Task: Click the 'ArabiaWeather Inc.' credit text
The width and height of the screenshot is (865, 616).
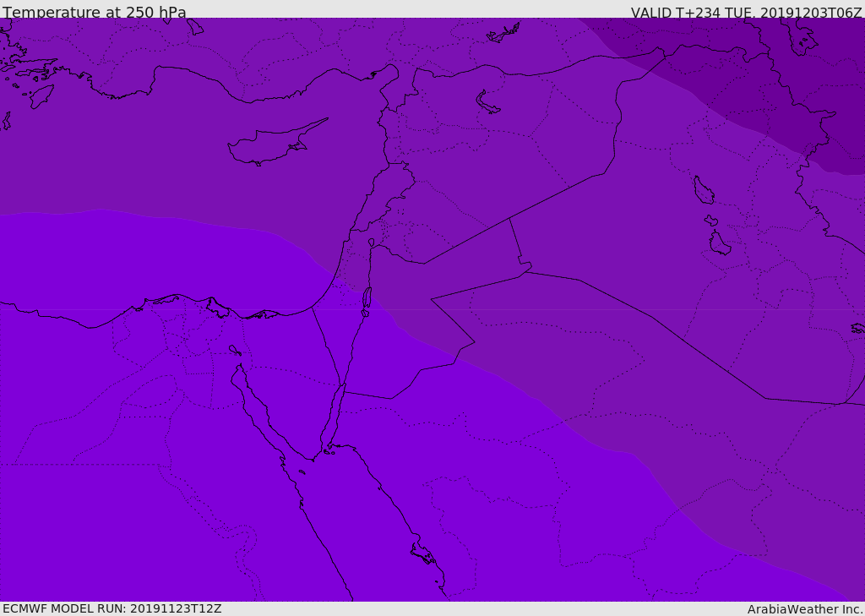Action: tap(805, 609)
